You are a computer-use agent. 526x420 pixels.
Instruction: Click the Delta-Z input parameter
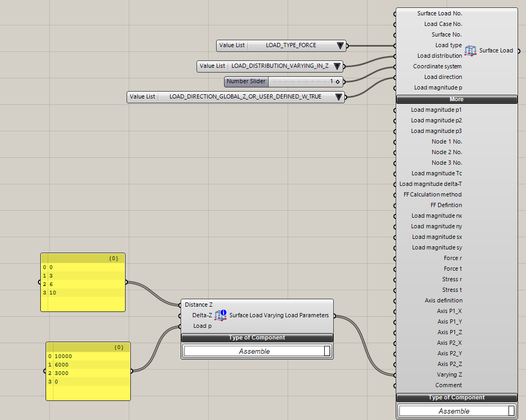pos(202,315)
